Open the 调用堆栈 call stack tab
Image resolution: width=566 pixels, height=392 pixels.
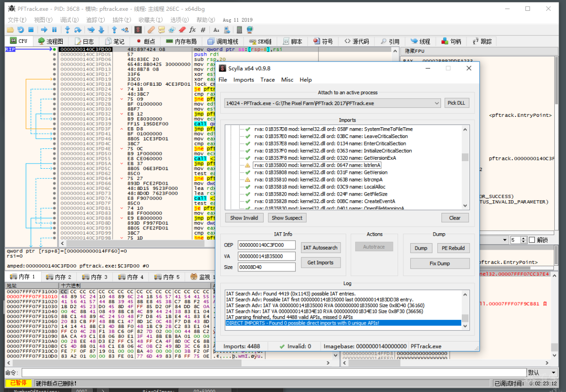click(x=223, y=41)
